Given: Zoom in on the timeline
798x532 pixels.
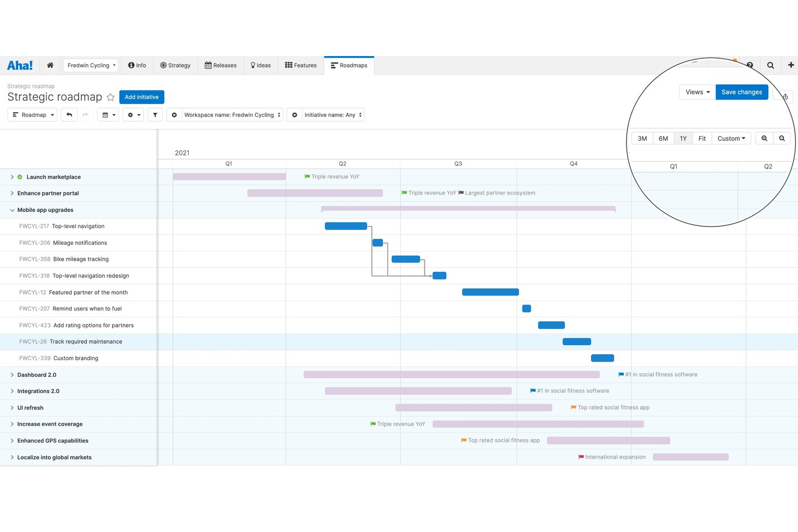Looking at the screenshot, I should click(x=764, y=139).
